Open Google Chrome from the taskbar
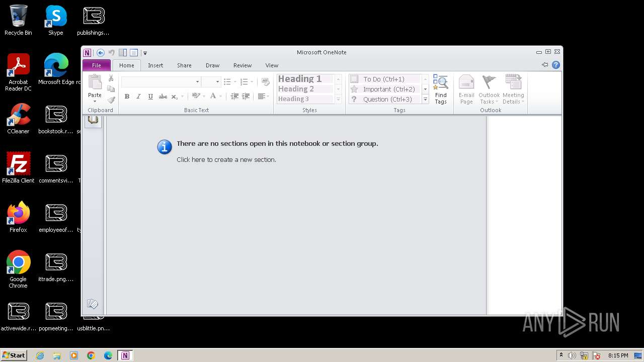 coord(91,355)
